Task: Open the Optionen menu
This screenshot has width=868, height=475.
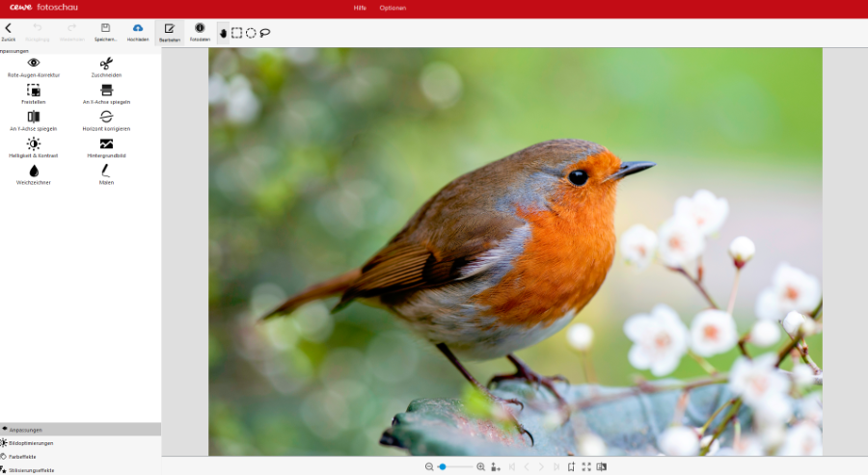Action: (393, 8)
